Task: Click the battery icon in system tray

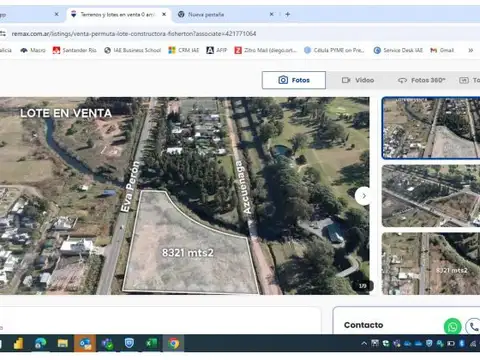Action: (x=451, y=343)
